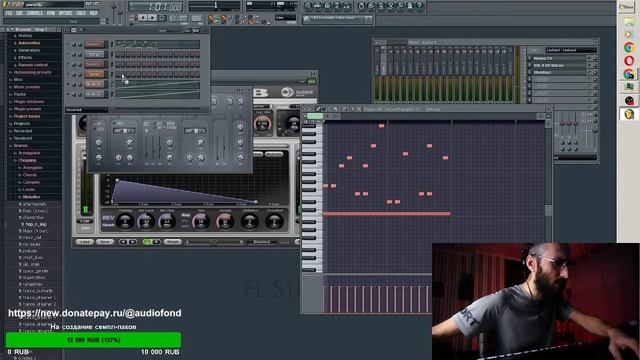Open second effect slot menu arrow in Mixer
The height and width of the screenshot is (360, 640).
point(529,65)
